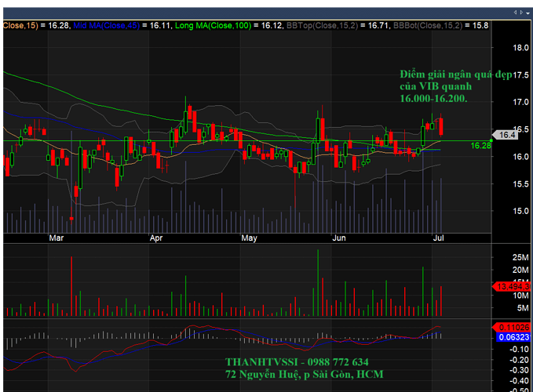Screen dimensions: 533x392
Task: Click the tallest green volume bar near June
Action: click(x=318, y=283)
